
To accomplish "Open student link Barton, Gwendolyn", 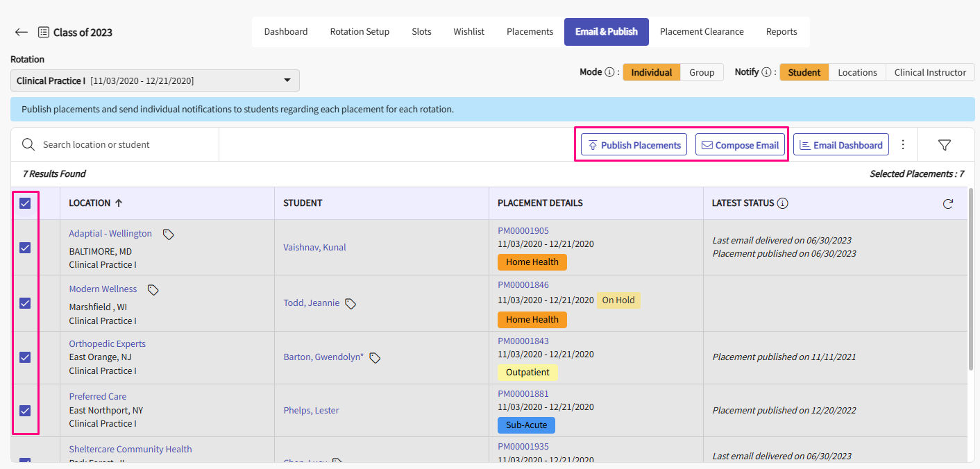I will tap(323, 357).
